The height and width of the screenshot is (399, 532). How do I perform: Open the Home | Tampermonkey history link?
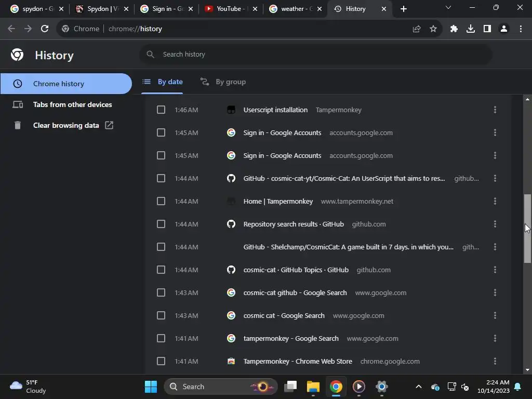pyautogui.click(x=278, y=201)
